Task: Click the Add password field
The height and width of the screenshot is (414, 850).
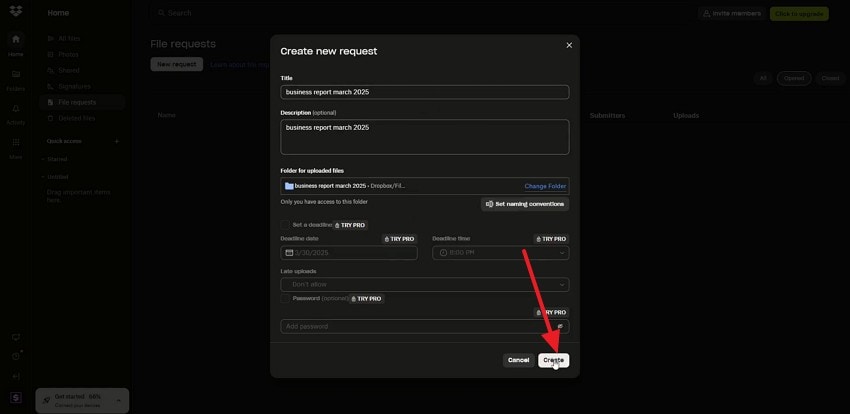Action: coord(424,326)
